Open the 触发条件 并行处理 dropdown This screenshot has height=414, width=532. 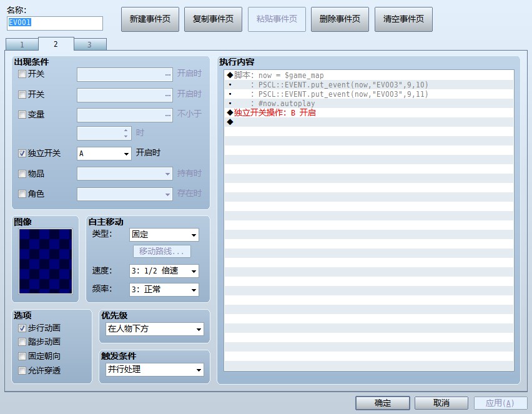pos(155,370)
